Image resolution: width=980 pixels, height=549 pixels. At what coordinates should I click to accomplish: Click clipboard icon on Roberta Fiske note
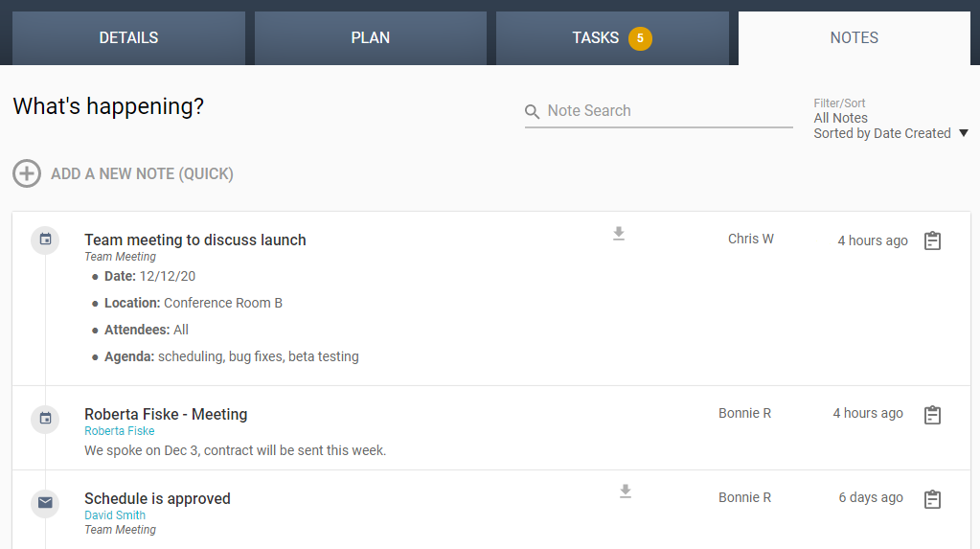[x=932, y=415]
